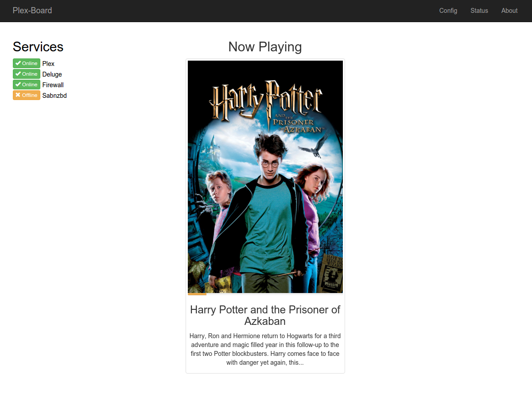The height and width of the screenshot is (405, 532).
Task: Open the Plex-Board home link
Action: coord(32,11)
